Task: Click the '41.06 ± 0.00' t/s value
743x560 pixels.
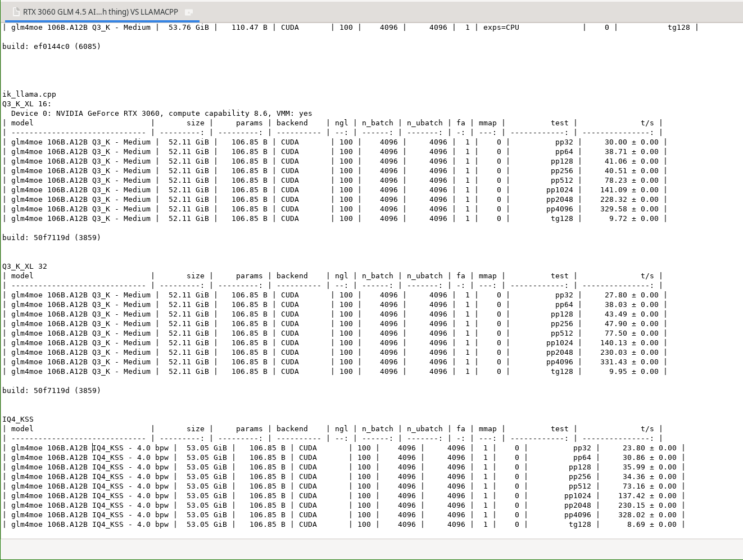Action: click(632, 161)
